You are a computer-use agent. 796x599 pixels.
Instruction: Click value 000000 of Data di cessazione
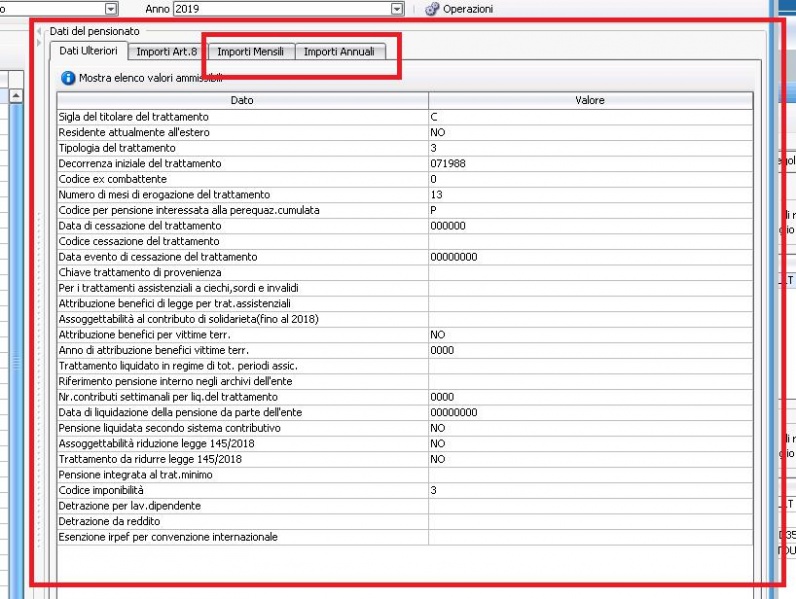click(x=448, y=226)
